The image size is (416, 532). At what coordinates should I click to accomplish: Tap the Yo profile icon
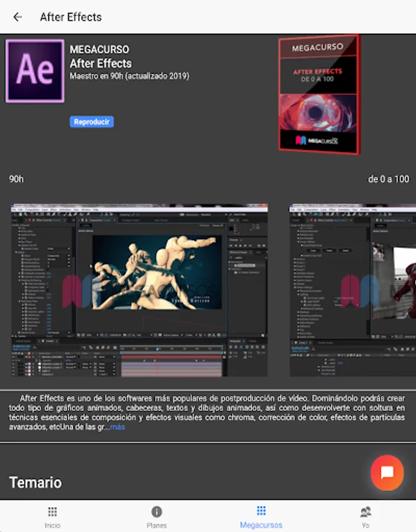[x=365, y=511]
